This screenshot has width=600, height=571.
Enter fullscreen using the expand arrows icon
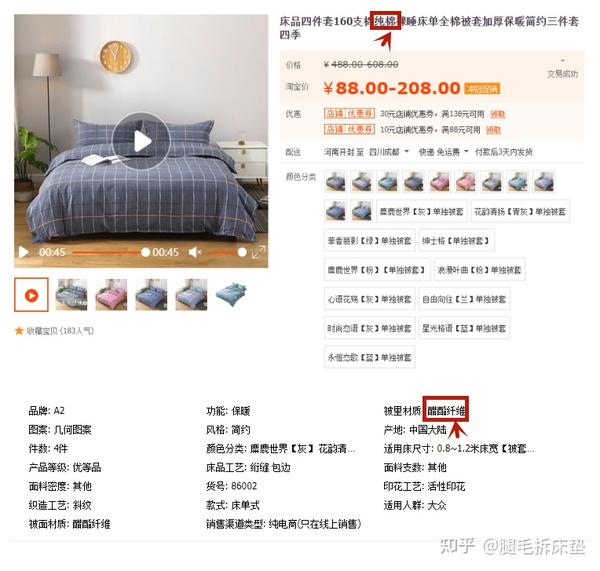click(x=258, y=252)
